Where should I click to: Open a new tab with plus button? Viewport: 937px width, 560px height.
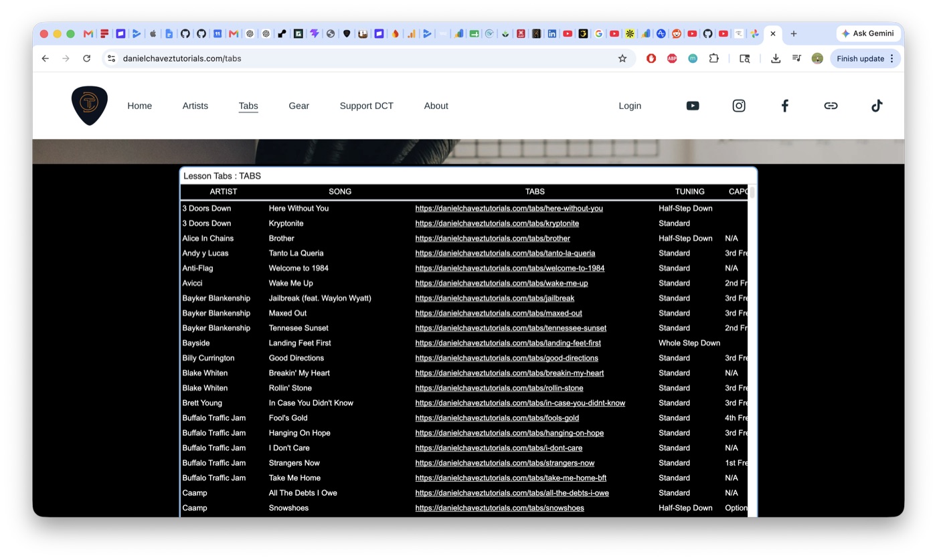pos(794,33)
